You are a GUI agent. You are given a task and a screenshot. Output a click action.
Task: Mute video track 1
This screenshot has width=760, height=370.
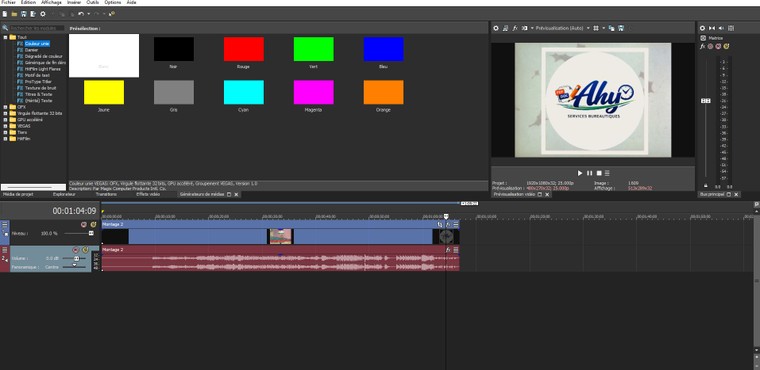[83, 225]
